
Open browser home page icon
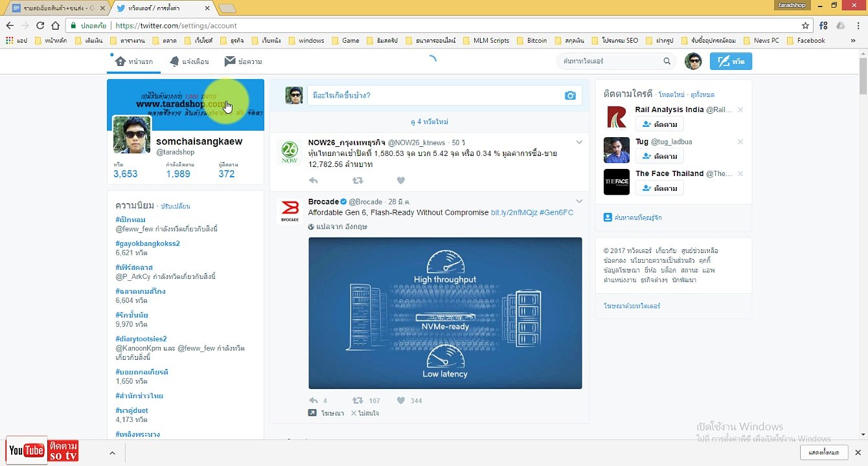56,25
